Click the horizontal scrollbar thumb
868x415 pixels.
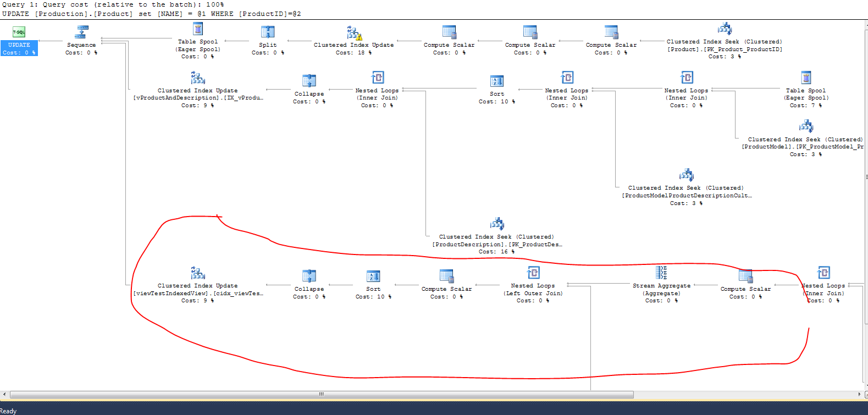point(322,395)
